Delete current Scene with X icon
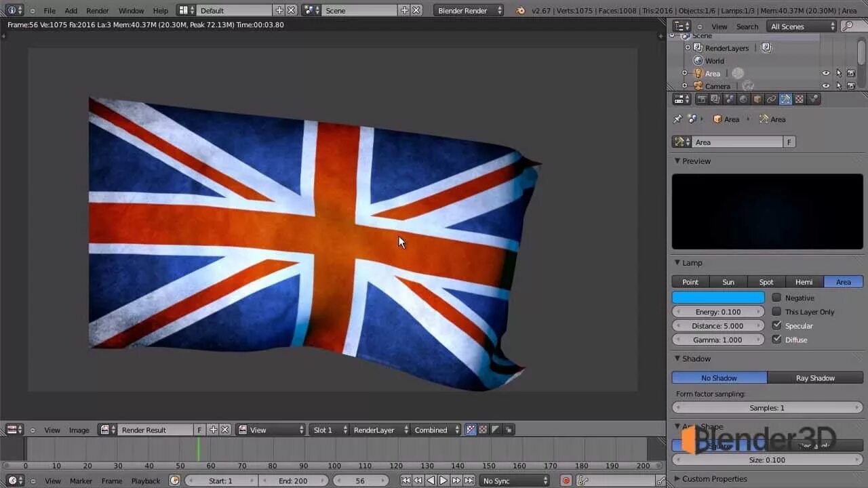Screen dimensions: 868x488 pos(416,10)
